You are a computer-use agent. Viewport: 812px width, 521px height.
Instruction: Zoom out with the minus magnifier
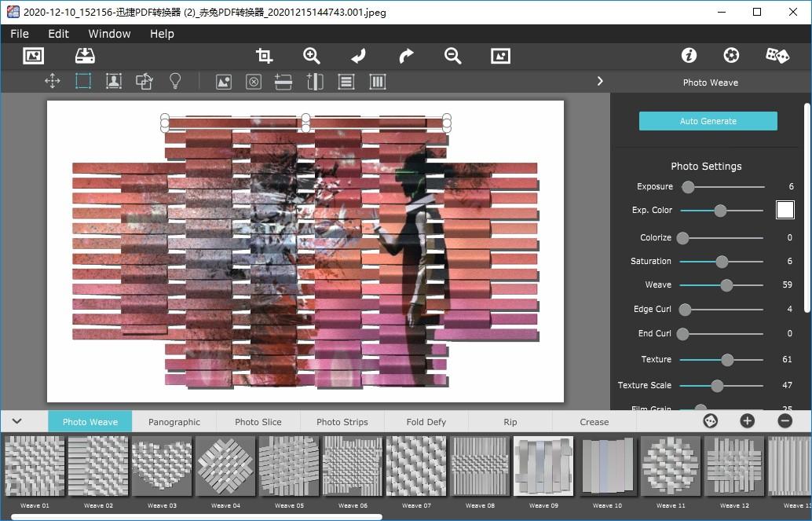452,56
